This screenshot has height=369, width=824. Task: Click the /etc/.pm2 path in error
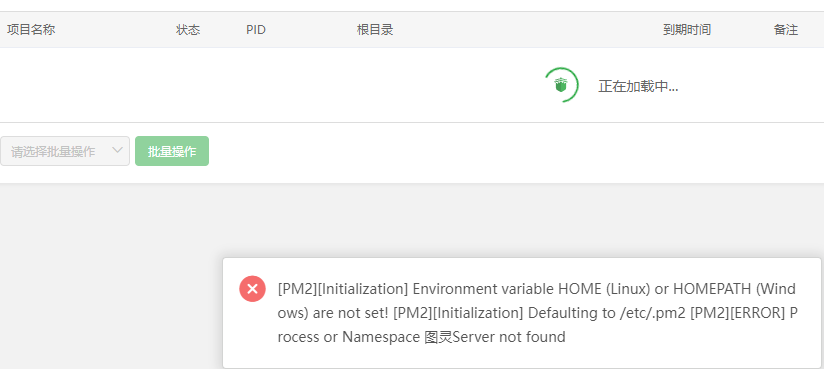pos(653,313)
